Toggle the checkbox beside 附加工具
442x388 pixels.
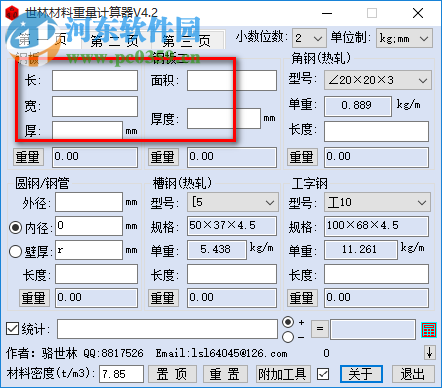[323, 374]
